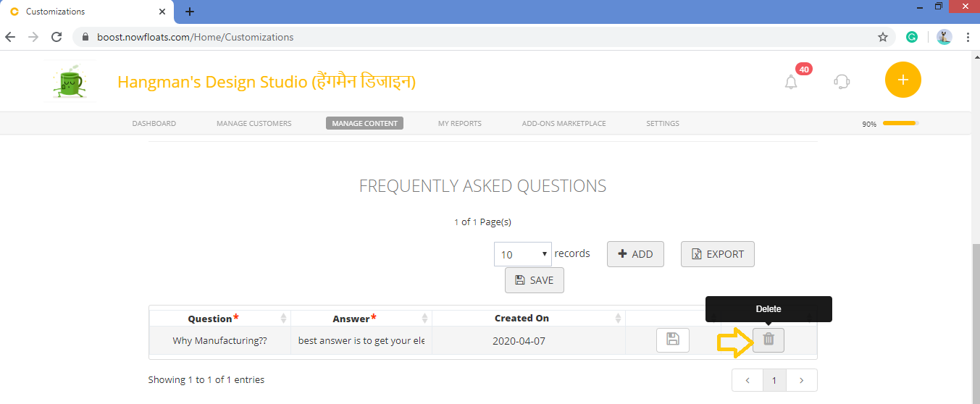Click the site padlock icon
Viewport: 980px width, 404px height.
(85, 37)
